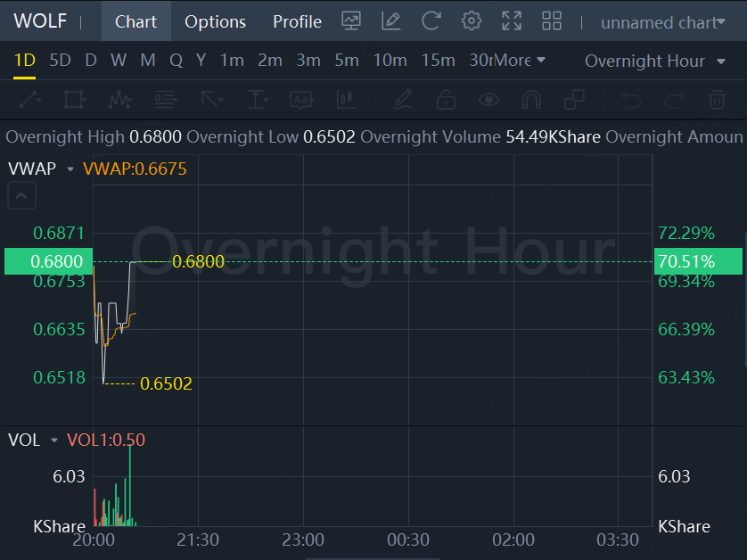
Task: Switch to the Profile tab
Action: (297, 21)
